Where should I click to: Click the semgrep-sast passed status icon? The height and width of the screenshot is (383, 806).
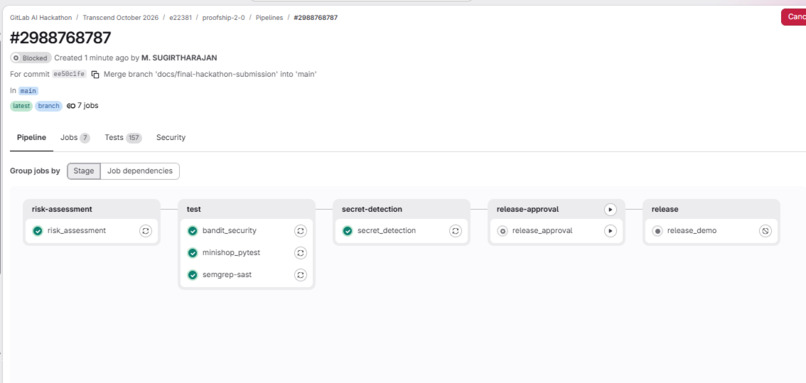click(193, 275)
